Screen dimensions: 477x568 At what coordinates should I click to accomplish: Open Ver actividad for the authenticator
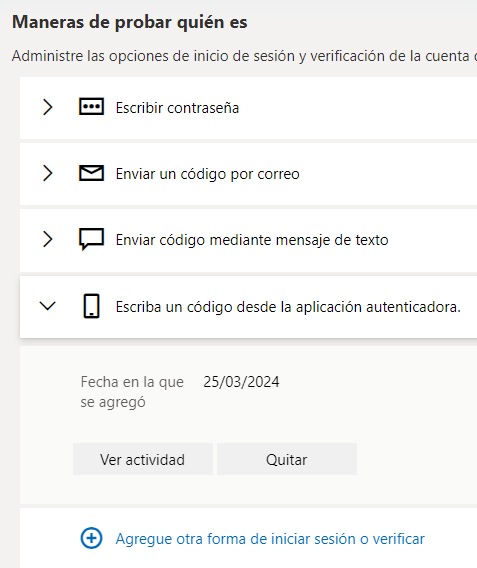click(x=143, y=459)
